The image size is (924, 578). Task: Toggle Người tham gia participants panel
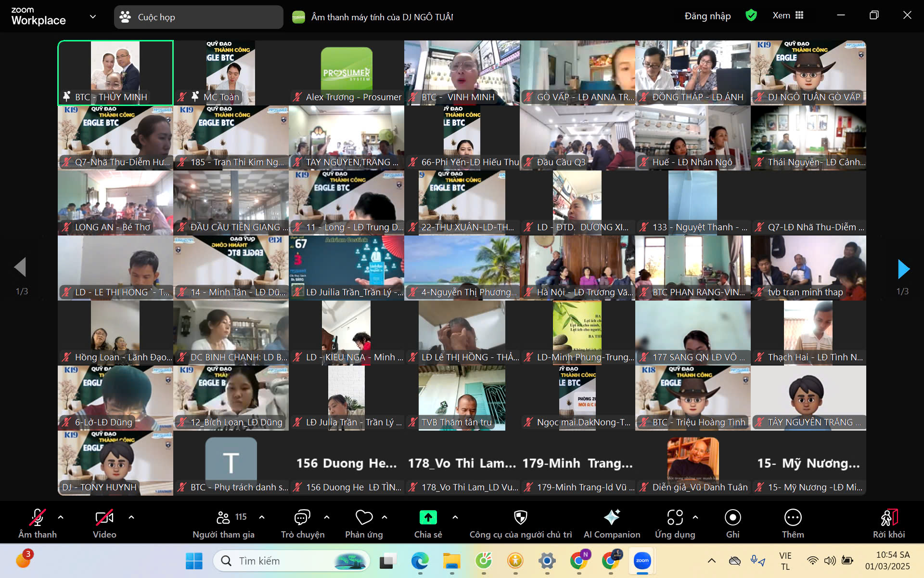click(x=224, y=518)
